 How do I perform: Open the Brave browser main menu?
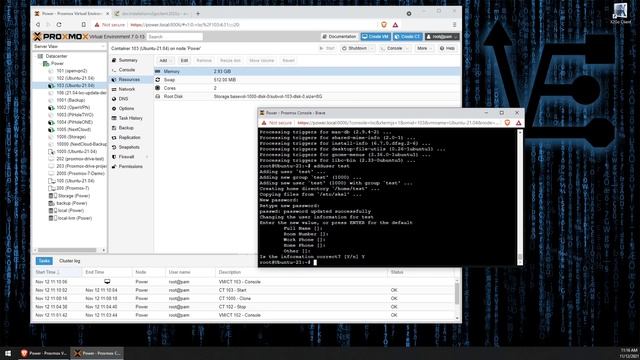click(x=454, y=25)
